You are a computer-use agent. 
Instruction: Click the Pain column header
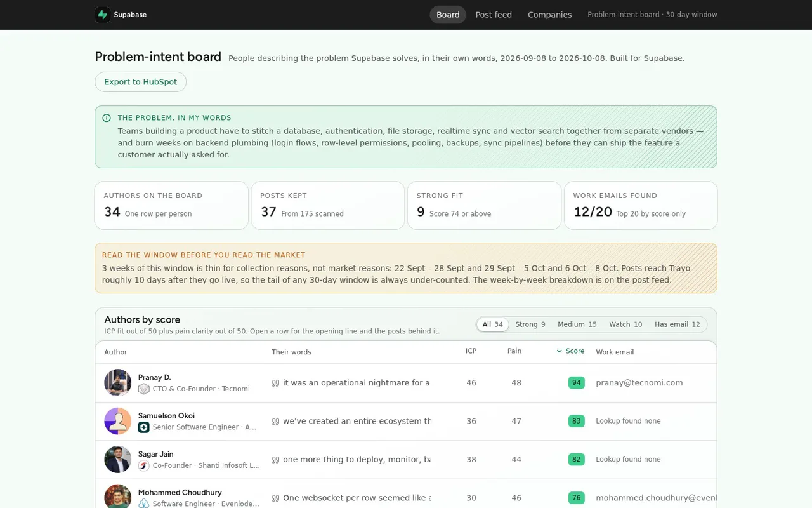(x=514, y=351)
